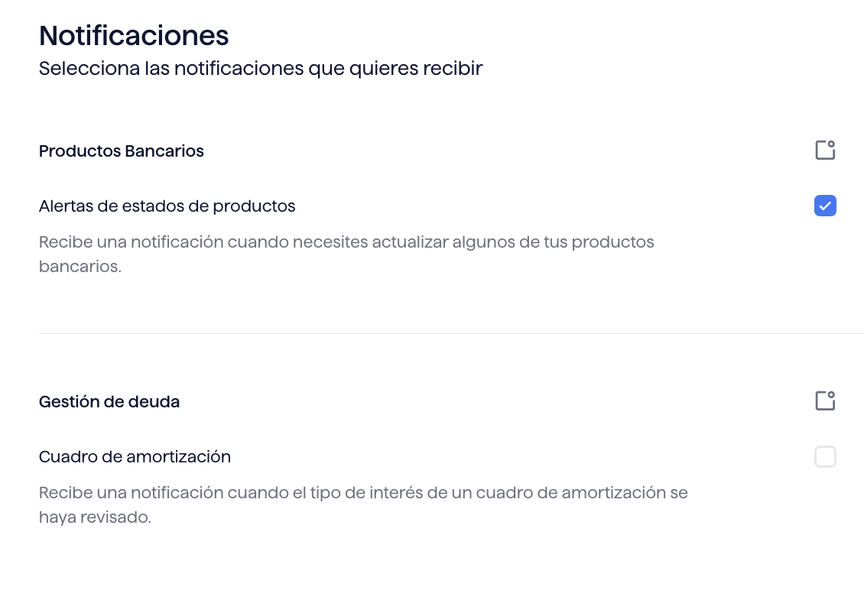Enable the Cuadro de amortización checkbox
The image size is (864, 616).
click(x=825, y=457)
